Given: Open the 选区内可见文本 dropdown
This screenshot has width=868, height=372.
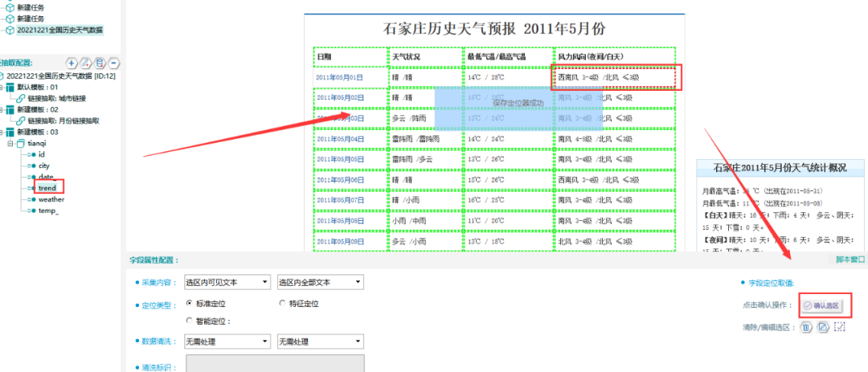Looking at the screenshot, I should tap(227, 282).
